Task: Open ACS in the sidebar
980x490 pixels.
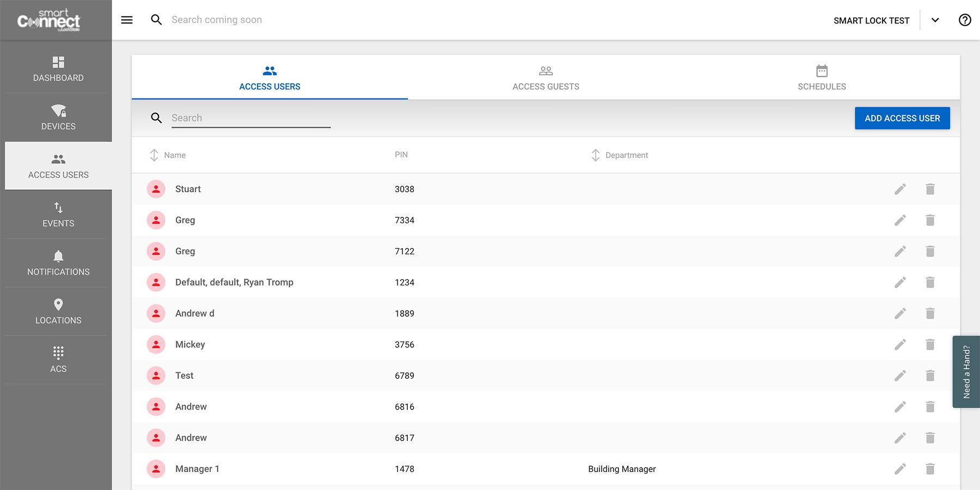Action: (58, 360)
